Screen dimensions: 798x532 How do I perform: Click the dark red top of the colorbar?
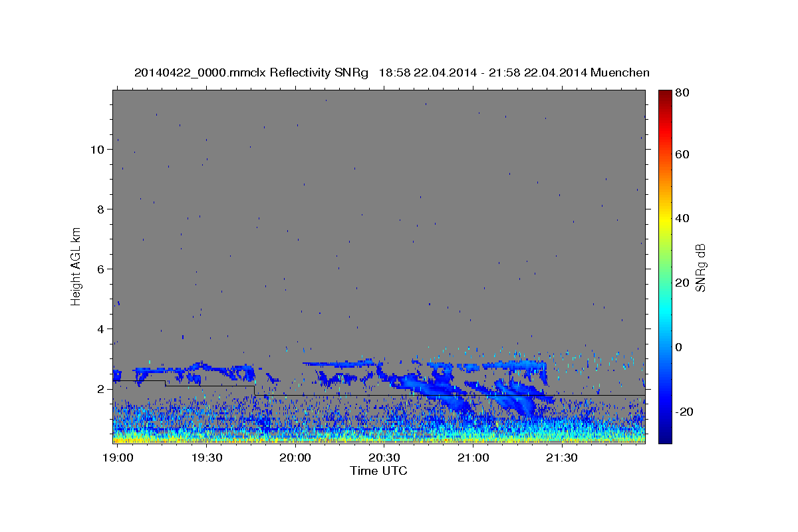664,96
